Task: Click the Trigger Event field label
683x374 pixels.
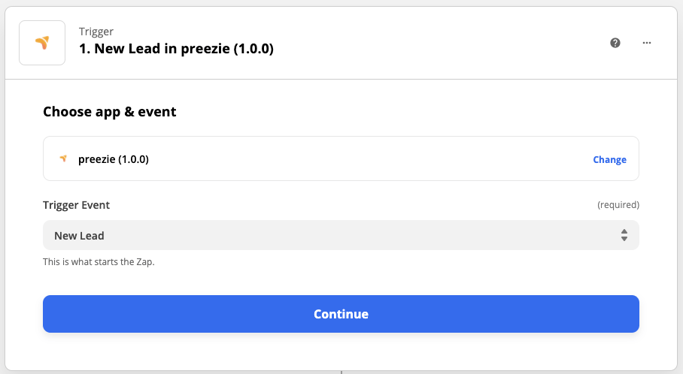Action: [x=76, y=205]
